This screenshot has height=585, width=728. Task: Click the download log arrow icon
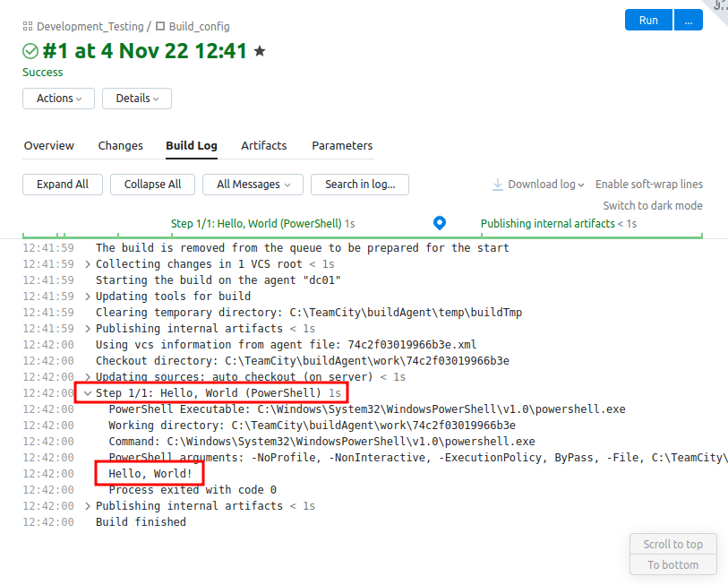(498, 185)
